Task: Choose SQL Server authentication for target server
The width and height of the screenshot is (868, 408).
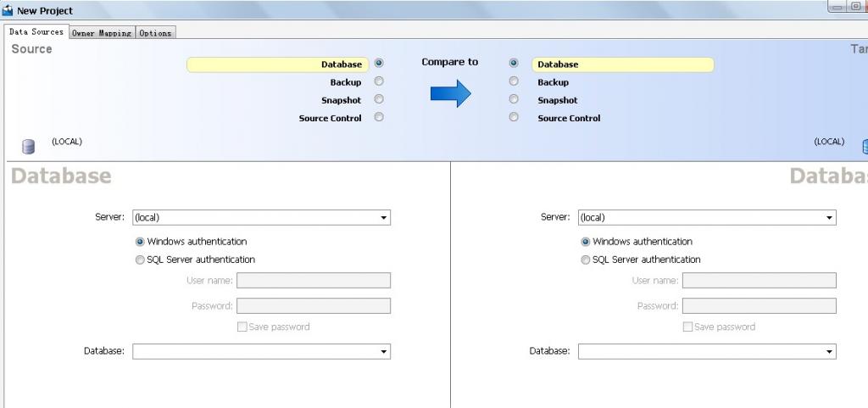Action: 586,260
